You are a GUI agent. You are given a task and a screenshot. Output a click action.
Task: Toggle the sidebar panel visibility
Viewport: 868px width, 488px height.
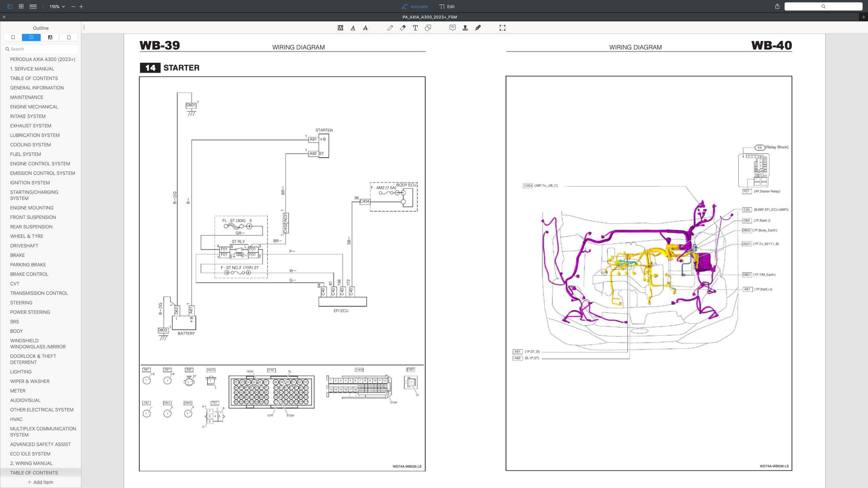pos(8,6)
